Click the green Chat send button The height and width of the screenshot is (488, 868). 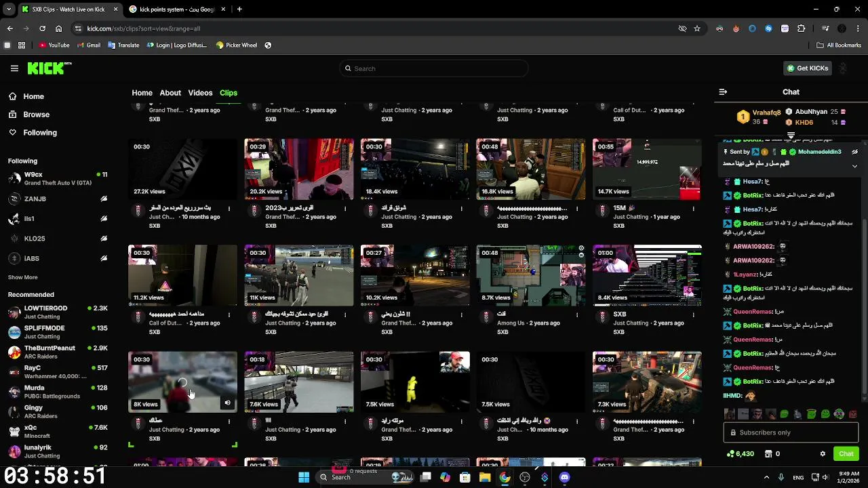tap(846, 454)
